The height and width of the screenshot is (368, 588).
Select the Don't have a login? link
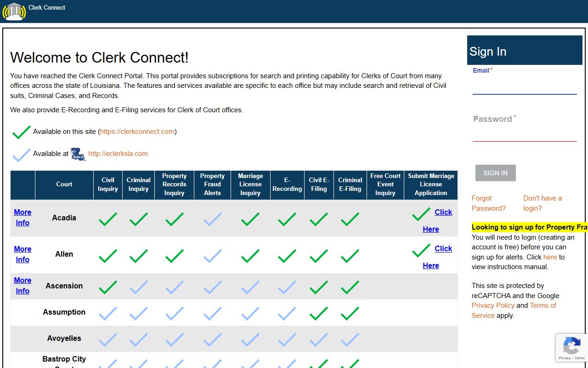point(542,203)
